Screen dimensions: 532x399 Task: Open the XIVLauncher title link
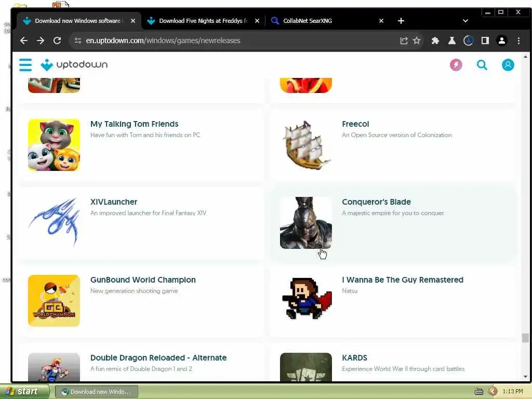(x=114, y=202)
